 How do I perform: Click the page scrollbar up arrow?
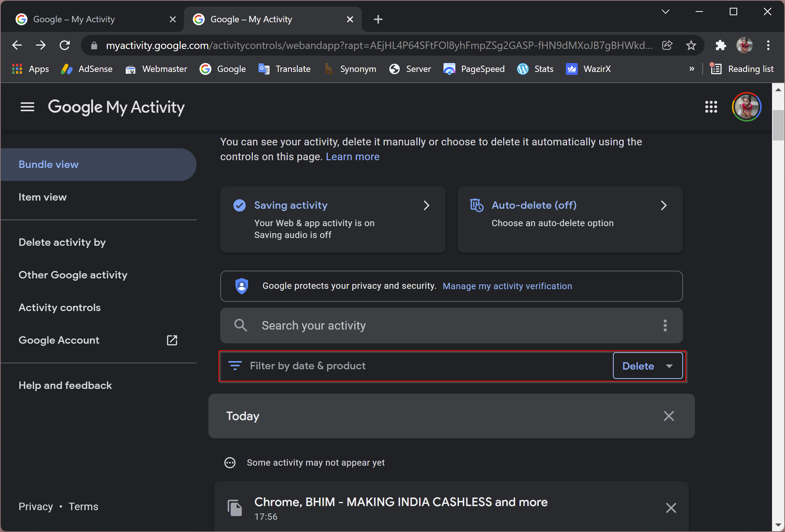[778, 90]
